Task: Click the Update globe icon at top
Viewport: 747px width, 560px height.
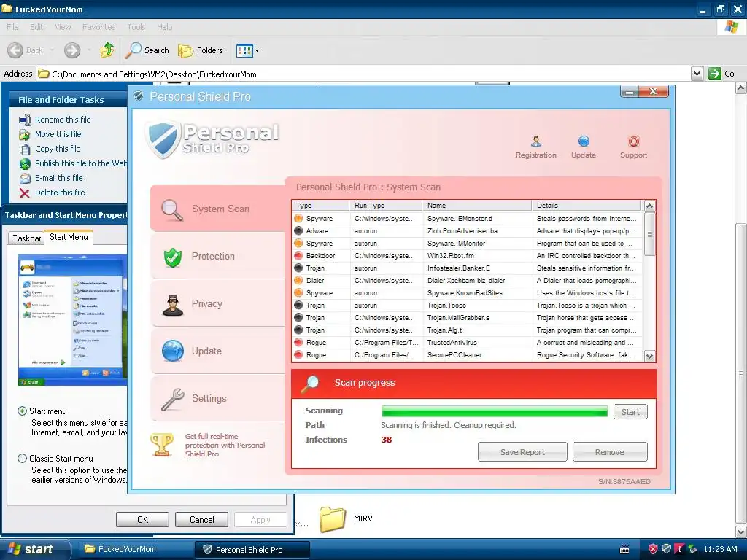Action: (584, 141)
